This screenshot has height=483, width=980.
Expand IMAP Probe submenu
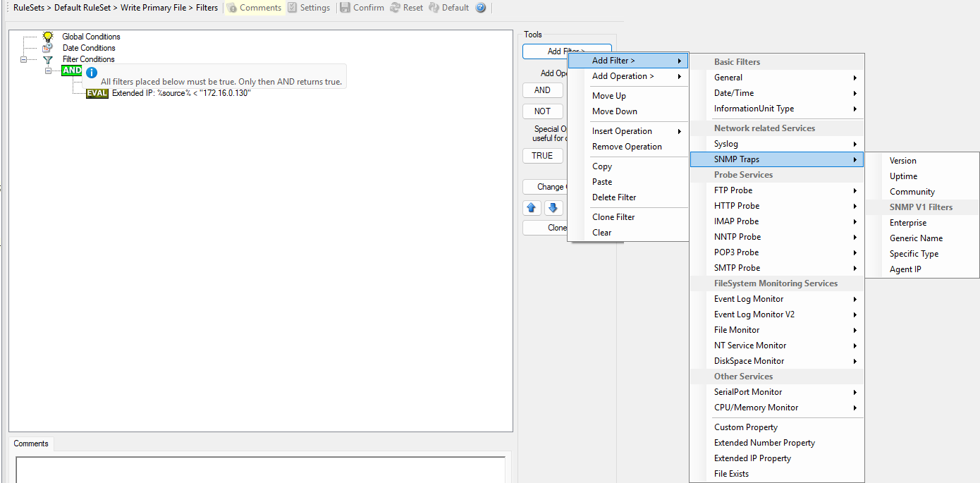[x=777, y=221]
